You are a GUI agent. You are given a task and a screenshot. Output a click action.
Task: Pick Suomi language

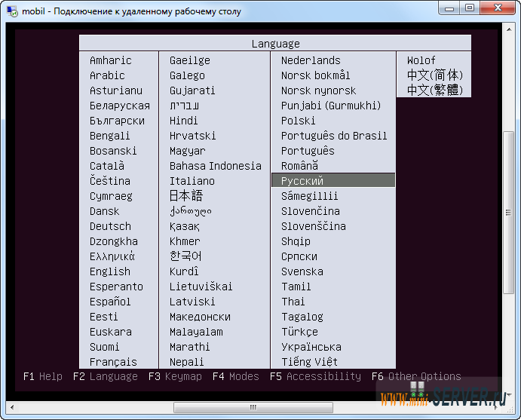104,347
